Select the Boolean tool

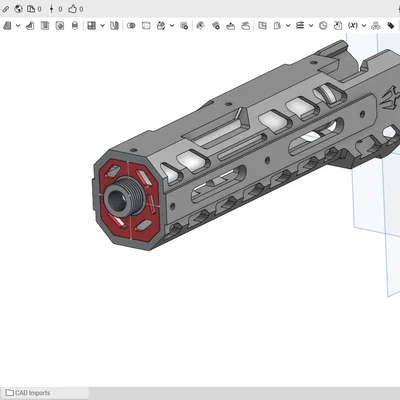[x=131, y=26]
